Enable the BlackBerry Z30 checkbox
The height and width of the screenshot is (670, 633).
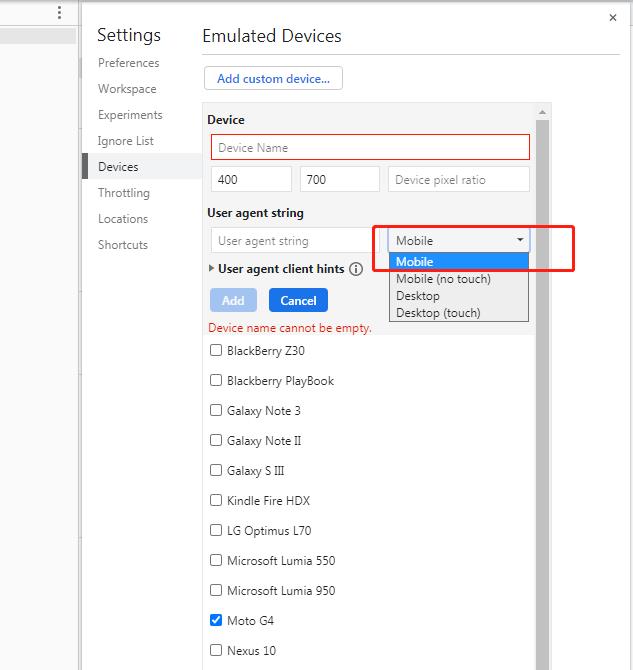[x=216, y=351]
